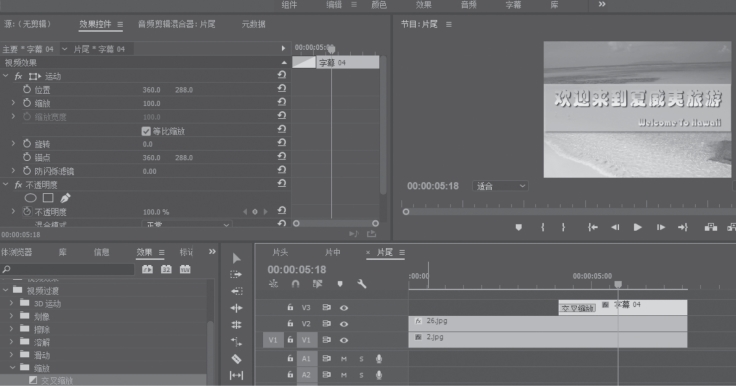Filter effects by accelerated effects badge
The height and width of the screenshot is (386, 736).
coord(147,269)
